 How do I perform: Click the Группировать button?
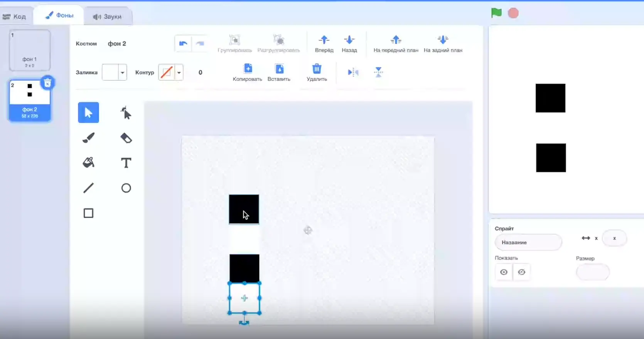click(x=234, y=44)
